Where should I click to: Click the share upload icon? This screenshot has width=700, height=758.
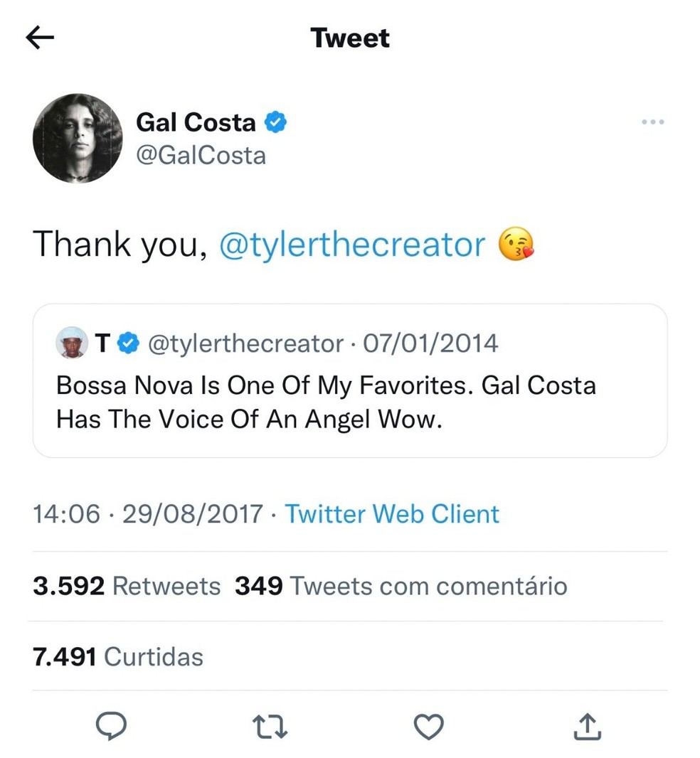[587, 726]
